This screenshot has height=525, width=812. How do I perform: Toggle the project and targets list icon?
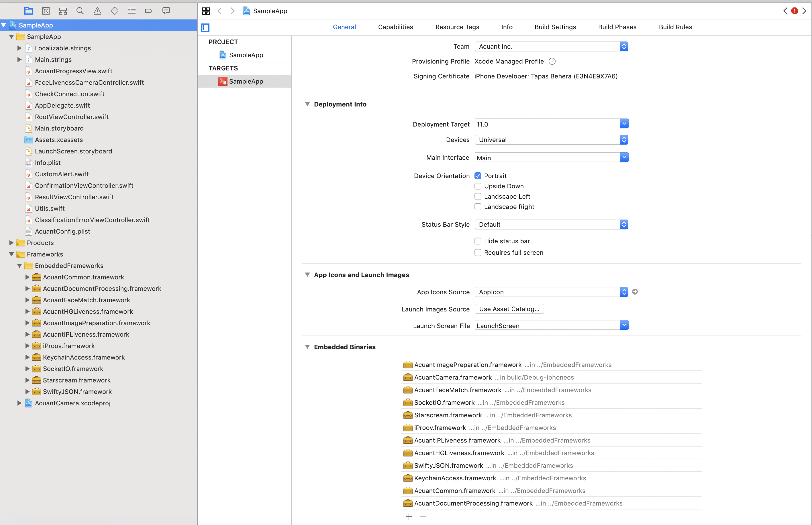pos(205,27)
